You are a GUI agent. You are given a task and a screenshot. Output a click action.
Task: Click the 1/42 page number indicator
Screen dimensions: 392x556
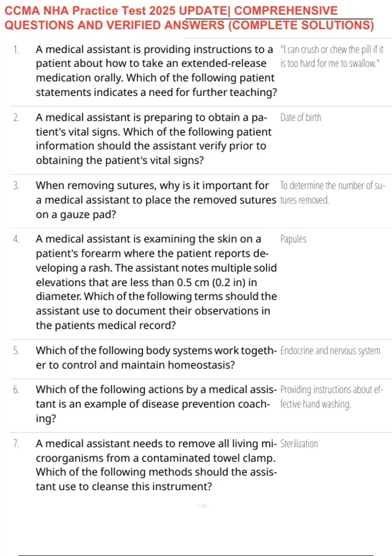pyautogui.click(x=201, y=506)
